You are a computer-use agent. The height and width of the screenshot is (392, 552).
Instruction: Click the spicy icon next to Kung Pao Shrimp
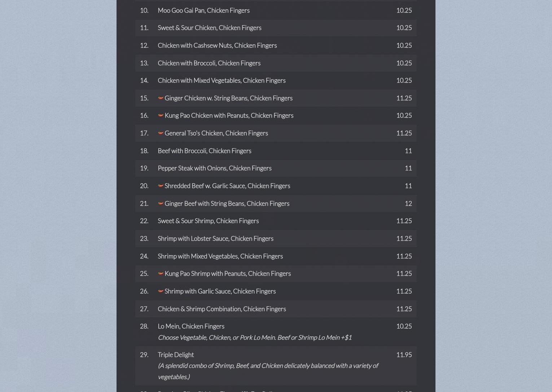(161, 274)
